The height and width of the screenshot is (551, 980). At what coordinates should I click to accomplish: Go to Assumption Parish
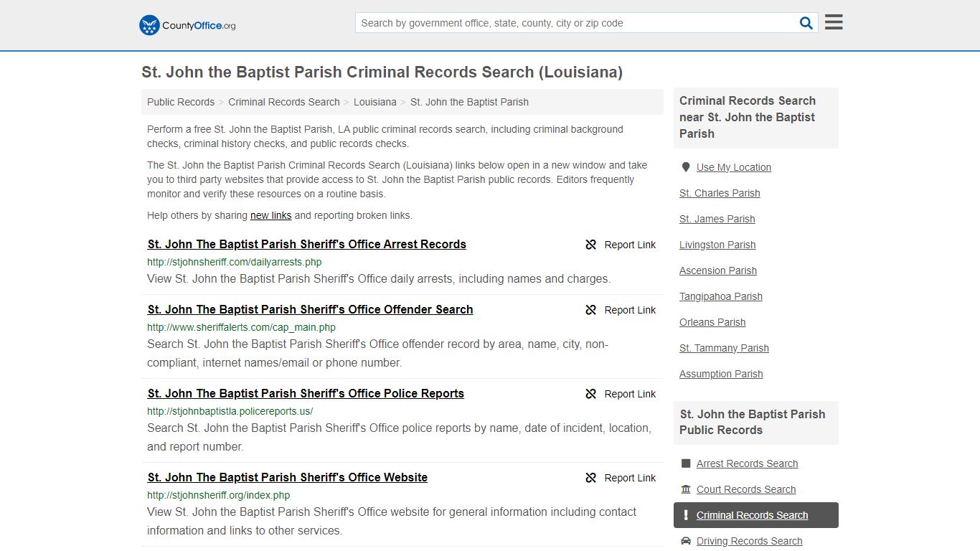721,374
